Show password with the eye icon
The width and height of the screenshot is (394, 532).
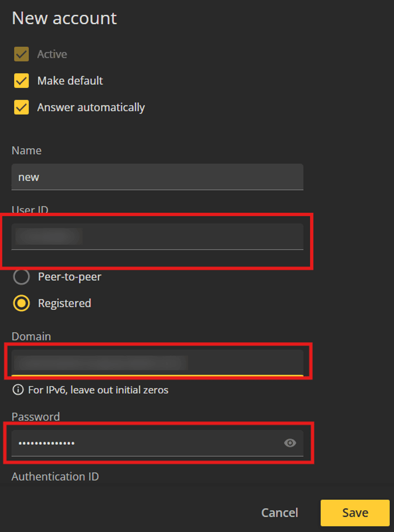290,443
